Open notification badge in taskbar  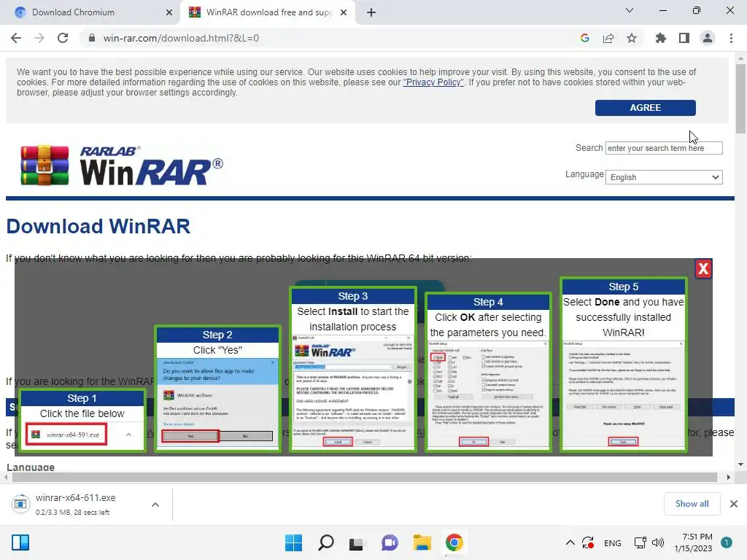pyautogui.click(x=727, y=542)
